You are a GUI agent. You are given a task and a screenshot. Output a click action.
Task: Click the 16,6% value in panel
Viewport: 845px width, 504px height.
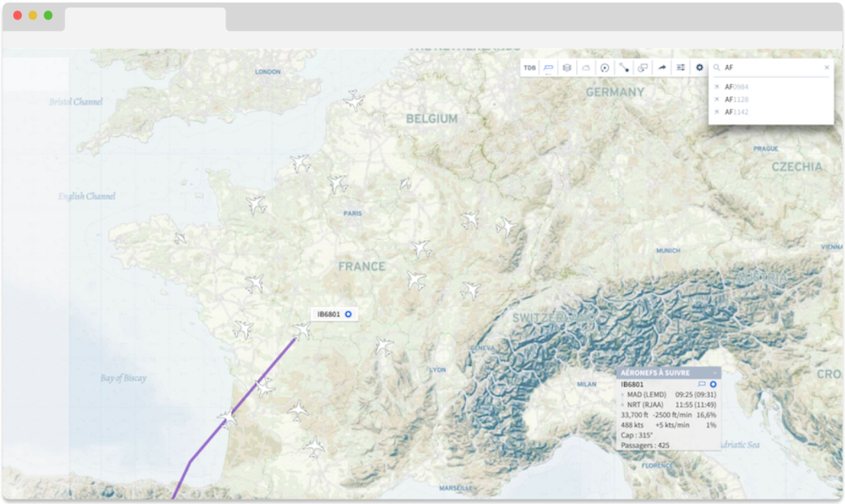point(706,414)
